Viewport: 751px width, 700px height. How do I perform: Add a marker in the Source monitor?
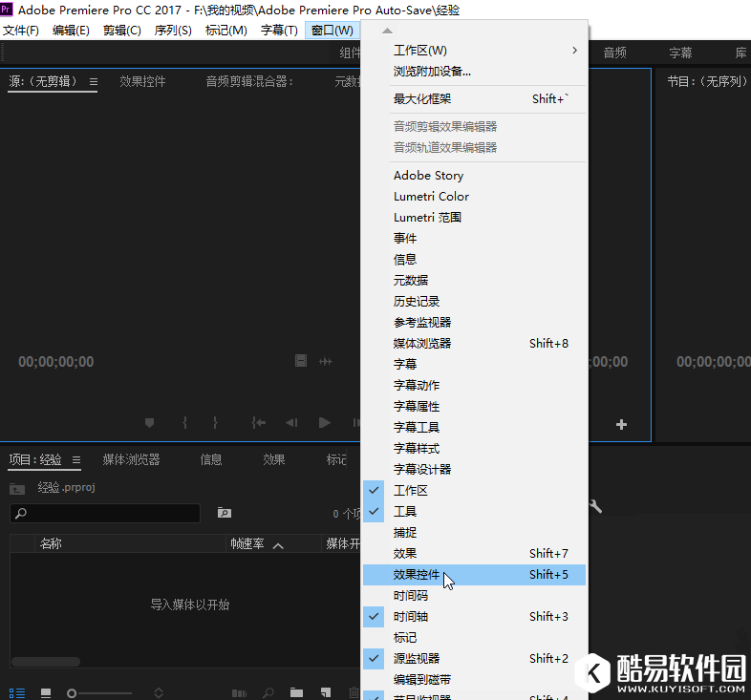(x=149, y=423)
